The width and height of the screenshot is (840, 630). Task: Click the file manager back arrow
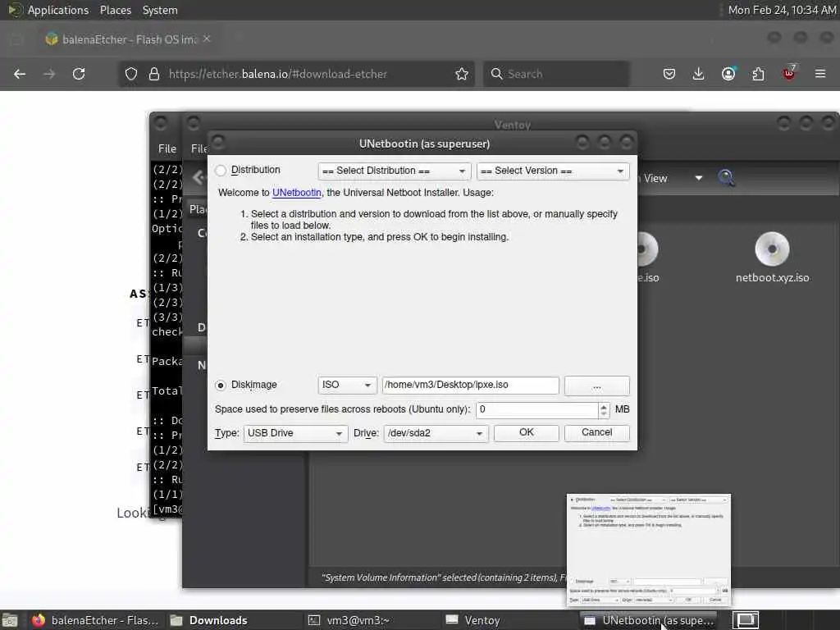199,177
